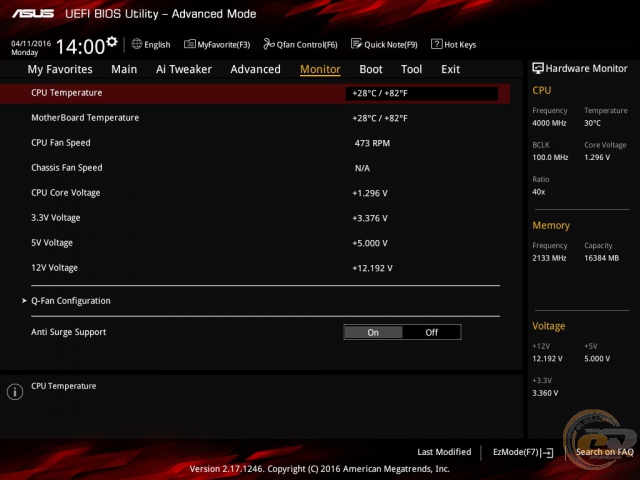Click the +3.376 V value
This screenshot has height=480, width=640.
(x=370, y=218)
